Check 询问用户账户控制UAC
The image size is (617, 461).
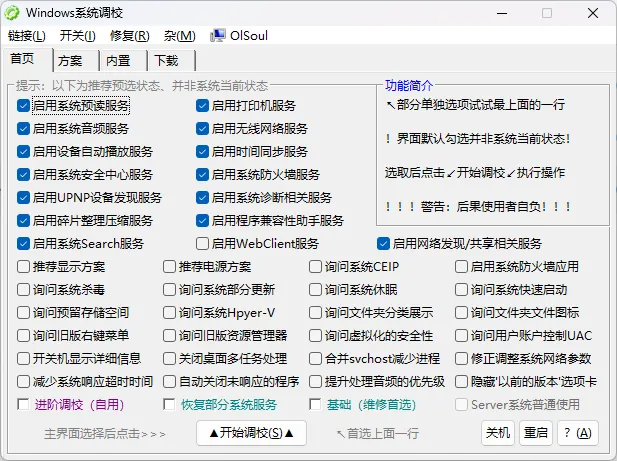461,336
